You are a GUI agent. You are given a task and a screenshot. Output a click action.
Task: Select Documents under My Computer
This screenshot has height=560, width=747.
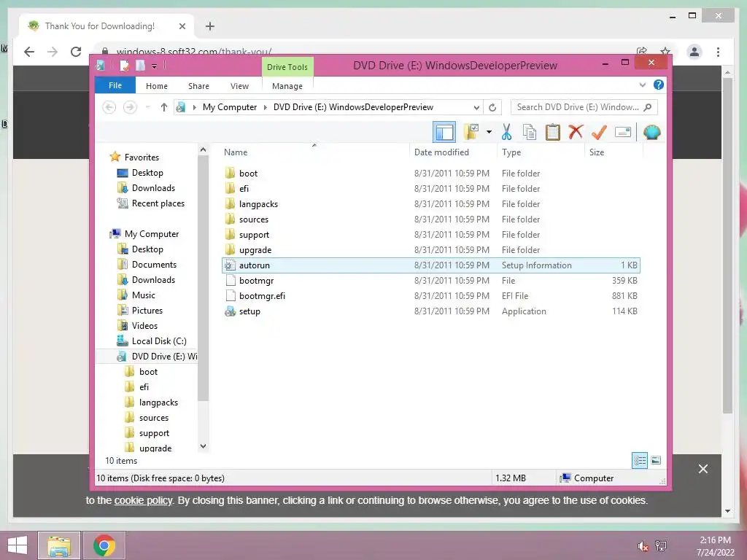click(x=154, y=264)
